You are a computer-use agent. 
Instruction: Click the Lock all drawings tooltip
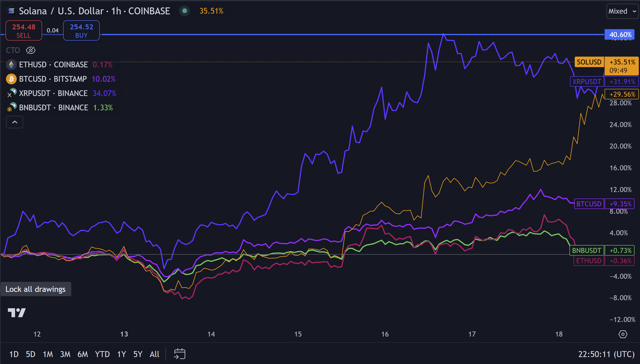36,289
